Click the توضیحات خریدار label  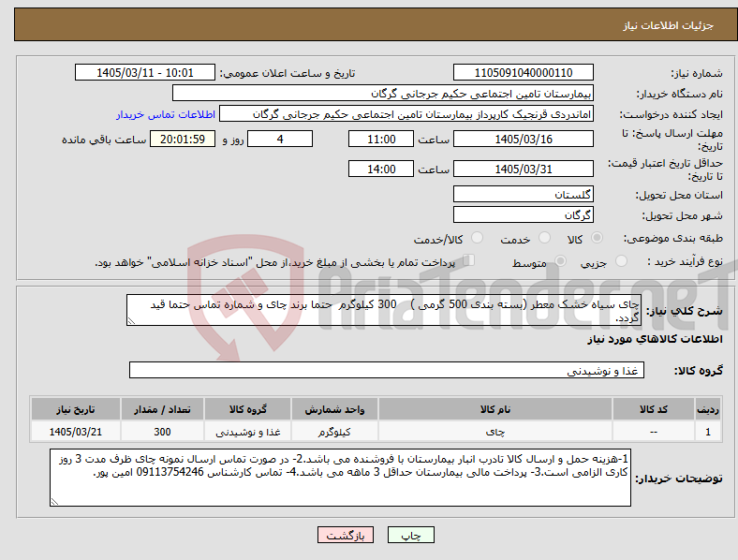coord(679,479)
